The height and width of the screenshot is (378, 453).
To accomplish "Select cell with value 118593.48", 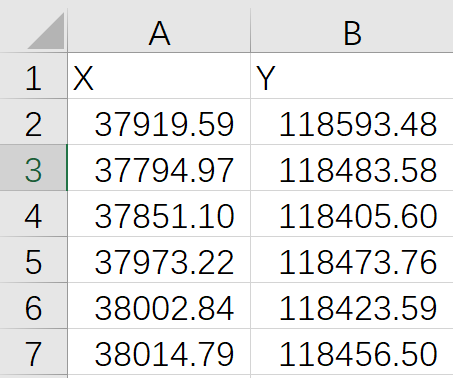I will (352, 122).
